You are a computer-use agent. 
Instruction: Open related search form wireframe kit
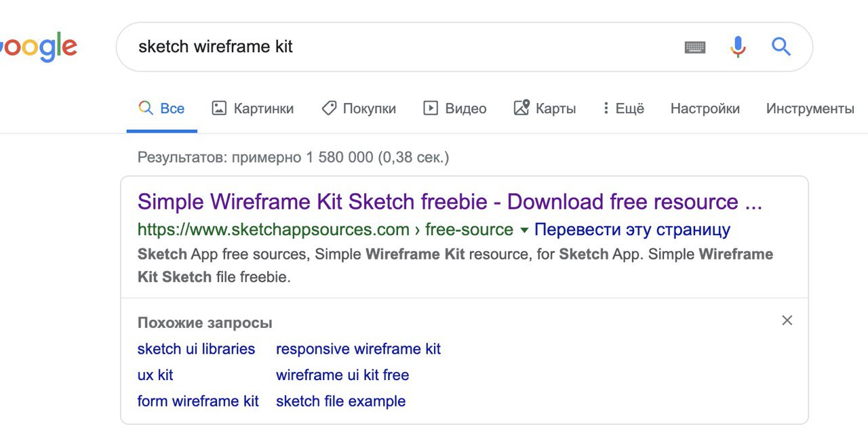pos(198,401)
